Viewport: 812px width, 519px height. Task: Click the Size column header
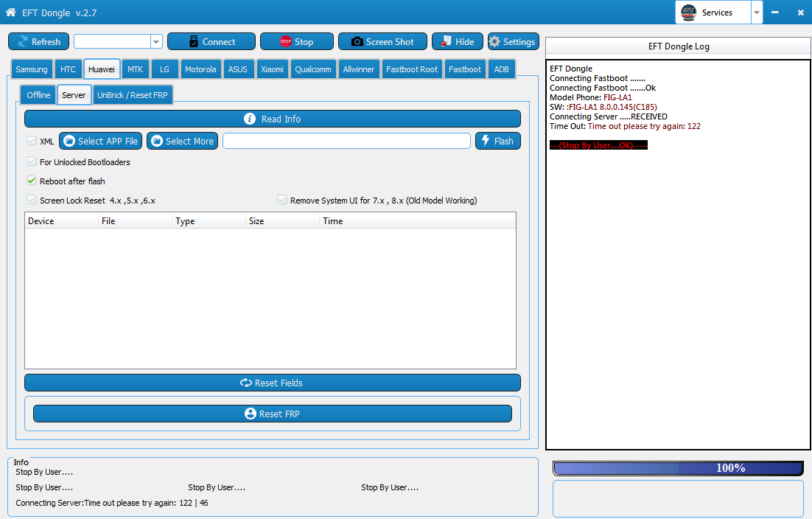click(x=282, y=221)
